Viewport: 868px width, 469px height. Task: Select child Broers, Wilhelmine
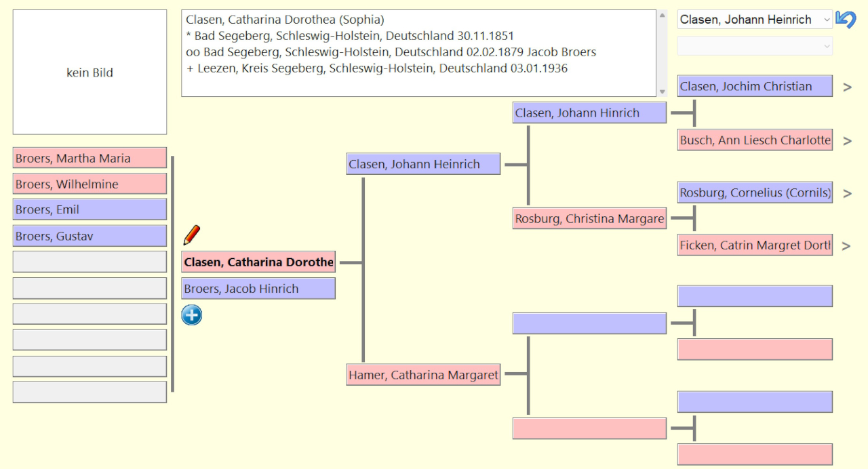coord(90,184)
